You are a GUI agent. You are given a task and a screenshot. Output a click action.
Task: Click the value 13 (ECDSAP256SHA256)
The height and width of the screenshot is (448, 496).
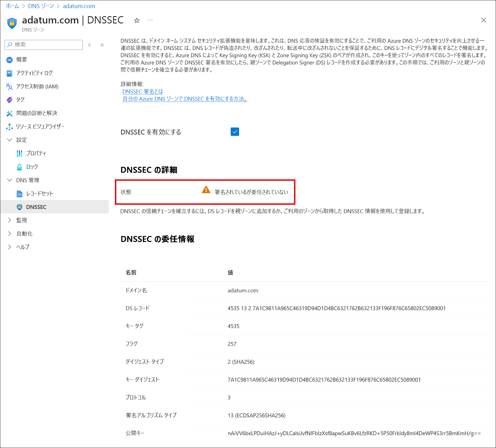257,415
